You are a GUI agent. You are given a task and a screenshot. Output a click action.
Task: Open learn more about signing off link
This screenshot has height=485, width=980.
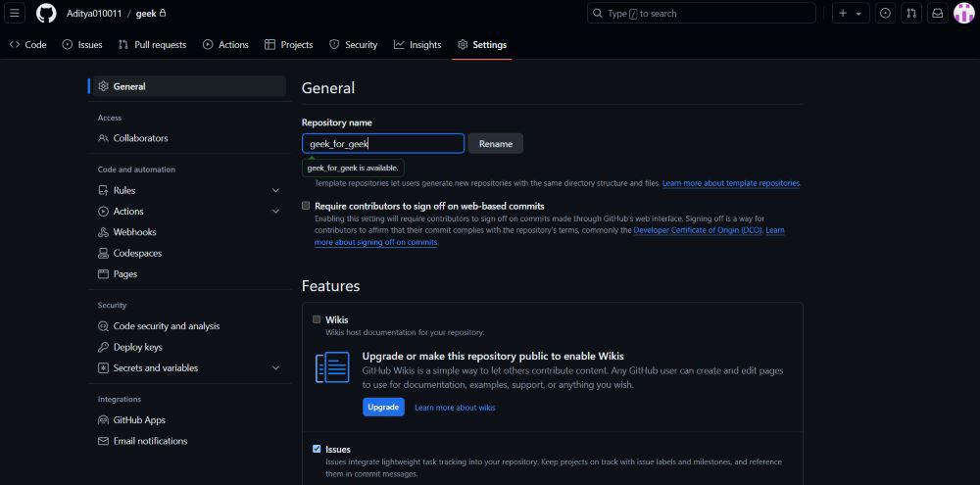(x=376, y=243)
